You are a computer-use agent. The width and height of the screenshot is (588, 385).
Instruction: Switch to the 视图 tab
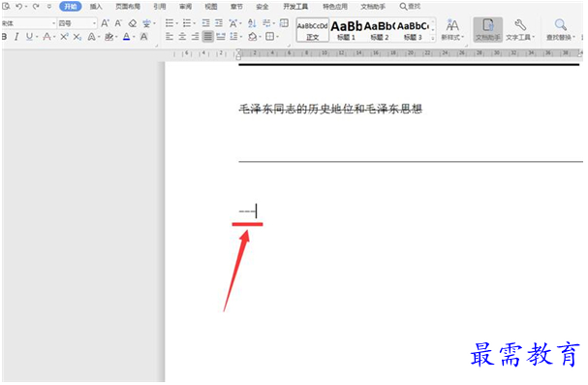click(211, 7)
